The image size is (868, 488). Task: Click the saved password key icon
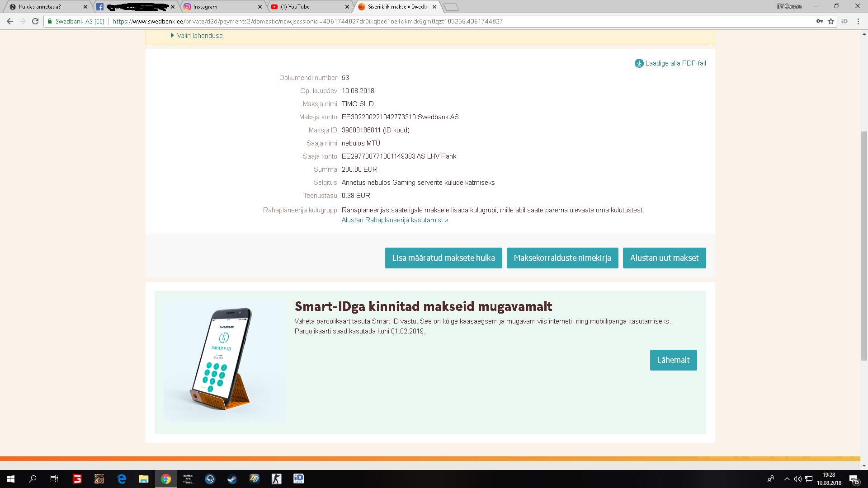[x=819, y=21]
